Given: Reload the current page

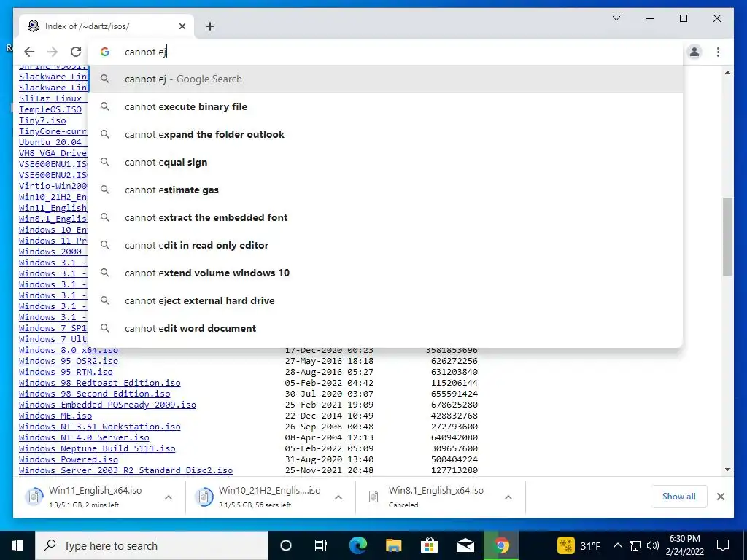Looking at the screenshot, I should [x=76, y=52].
